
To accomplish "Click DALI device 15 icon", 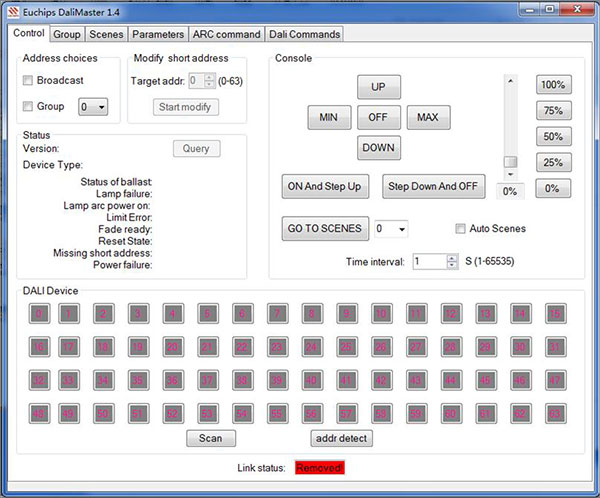I will [x=553, y=314].
